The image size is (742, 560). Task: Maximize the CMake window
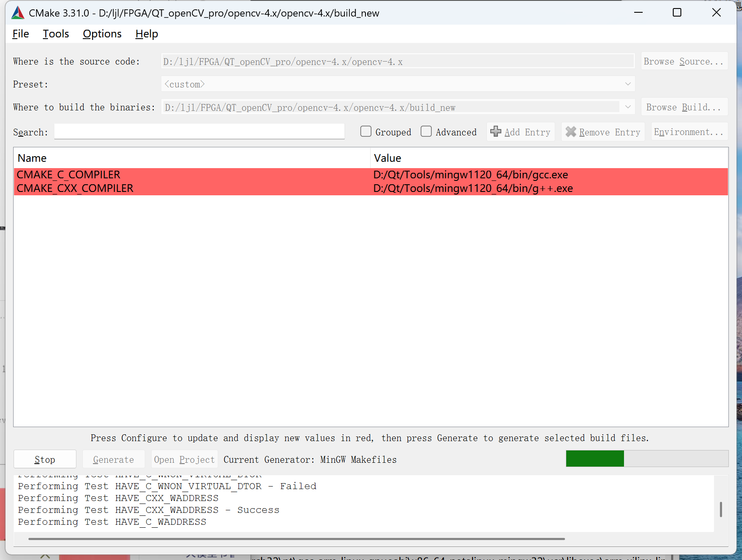tap(677, 13)
